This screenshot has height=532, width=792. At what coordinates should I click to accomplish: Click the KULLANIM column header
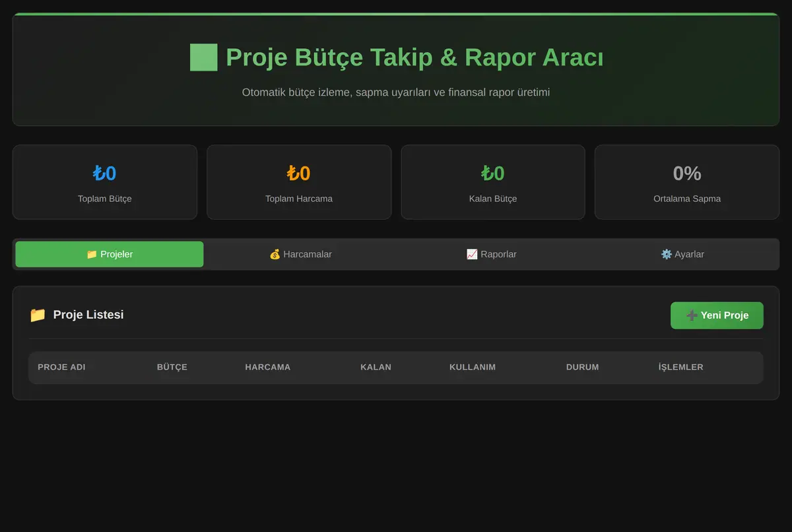(x=473, y=367)
